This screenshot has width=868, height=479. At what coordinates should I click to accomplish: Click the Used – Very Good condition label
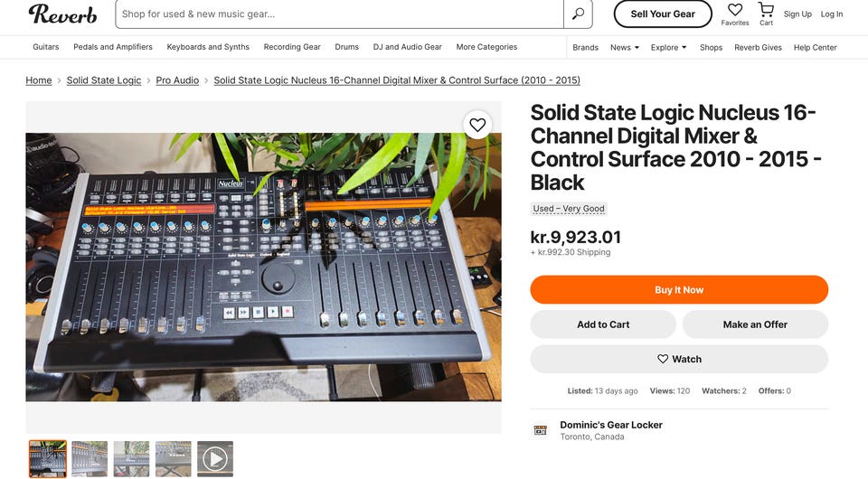point(569,209)
